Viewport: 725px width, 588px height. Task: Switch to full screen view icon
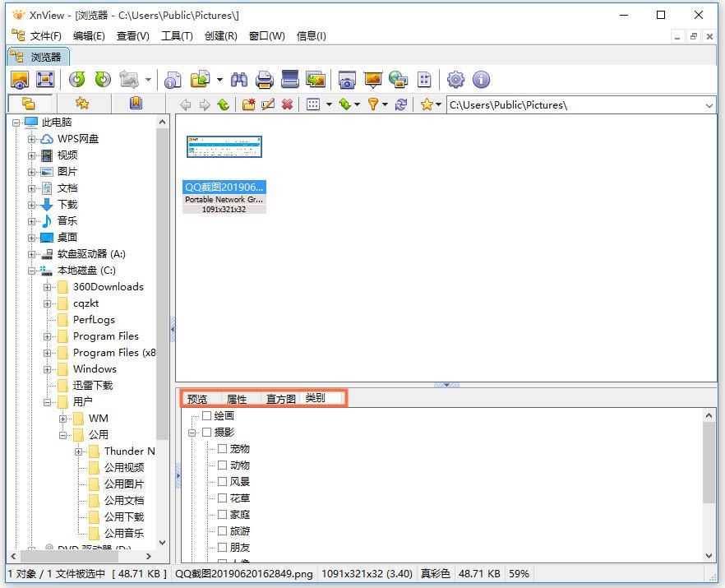point(45,80)
